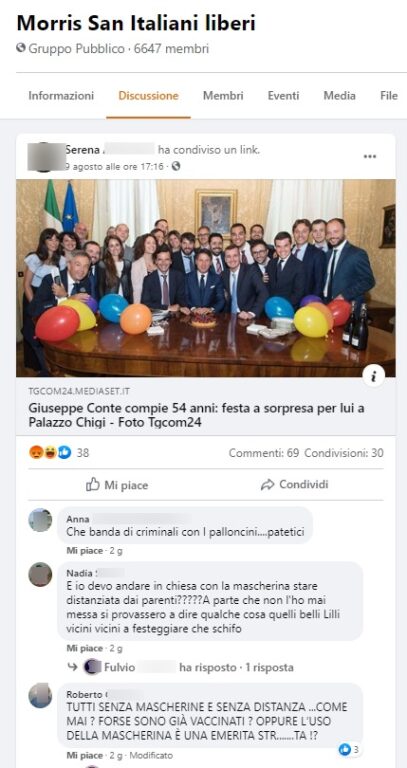Image resolution: width=407 pixels, height=768 pixels.
Task: Open the post options three-dots menu
Action: coord(369,156)
